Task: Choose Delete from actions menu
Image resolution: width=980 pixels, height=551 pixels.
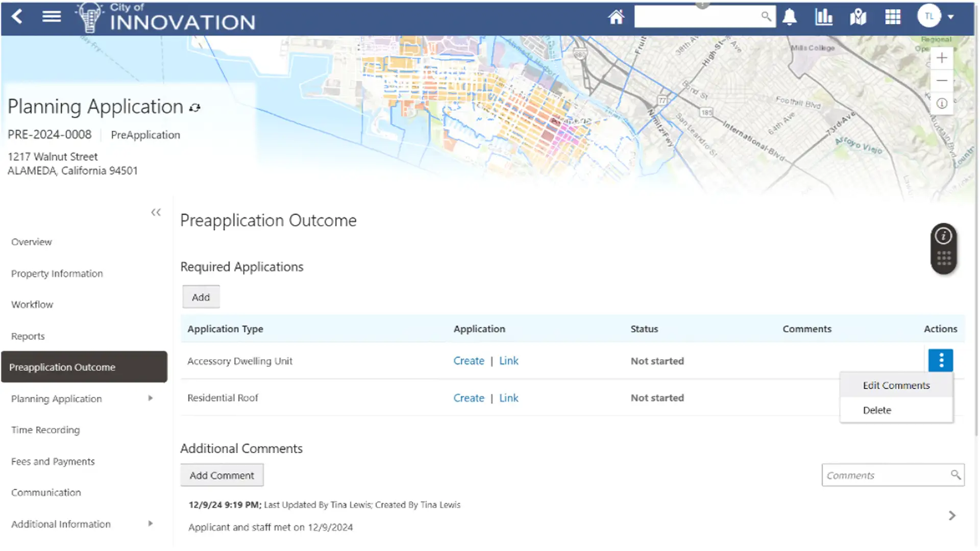Action: (877, 410)
